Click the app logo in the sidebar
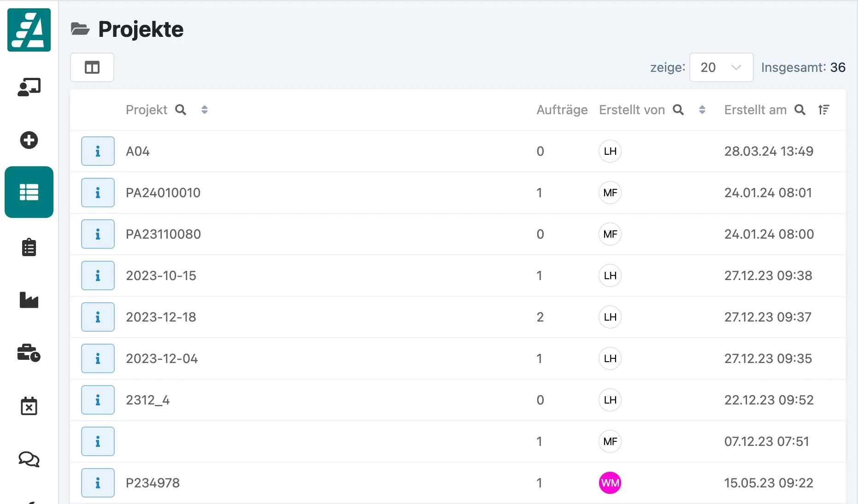 [29, 30]
